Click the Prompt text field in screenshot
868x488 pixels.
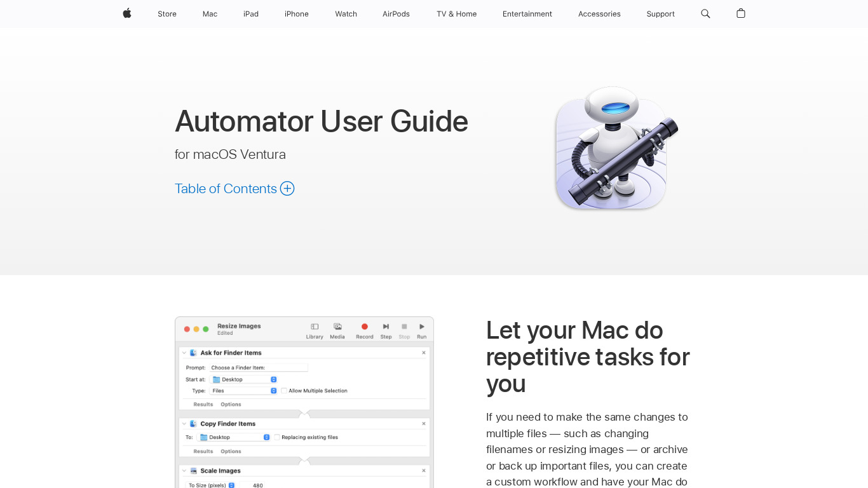pyautogui.click(x=259, y=367)
